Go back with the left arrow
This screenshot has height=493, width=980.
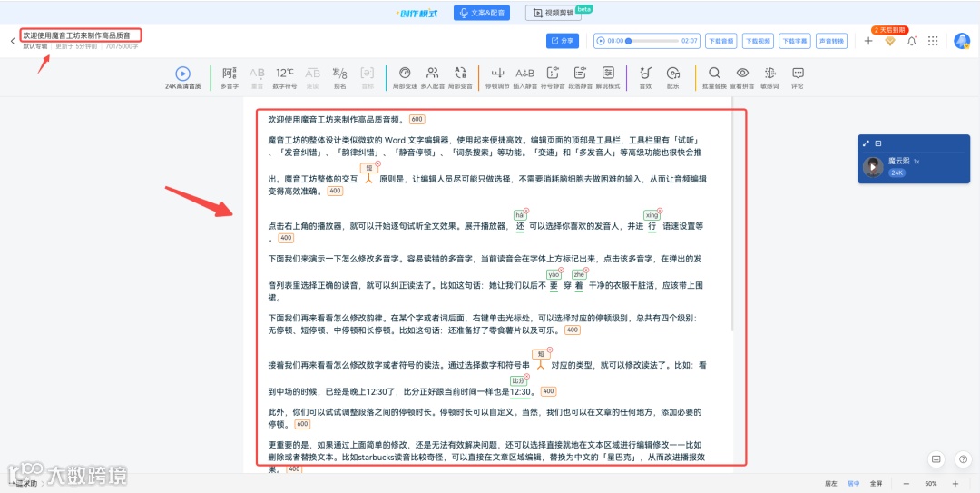13,41
